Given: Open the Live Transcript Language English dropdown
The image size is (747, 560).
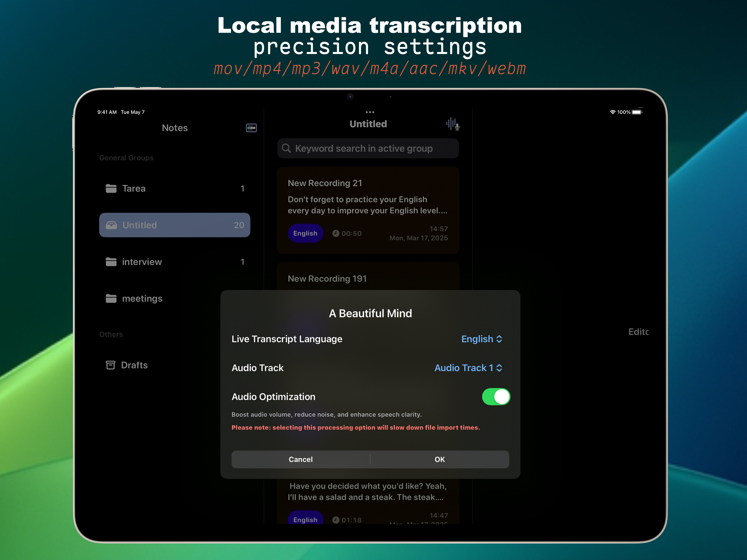Looking at the screenshot, I should click(482, 339).
